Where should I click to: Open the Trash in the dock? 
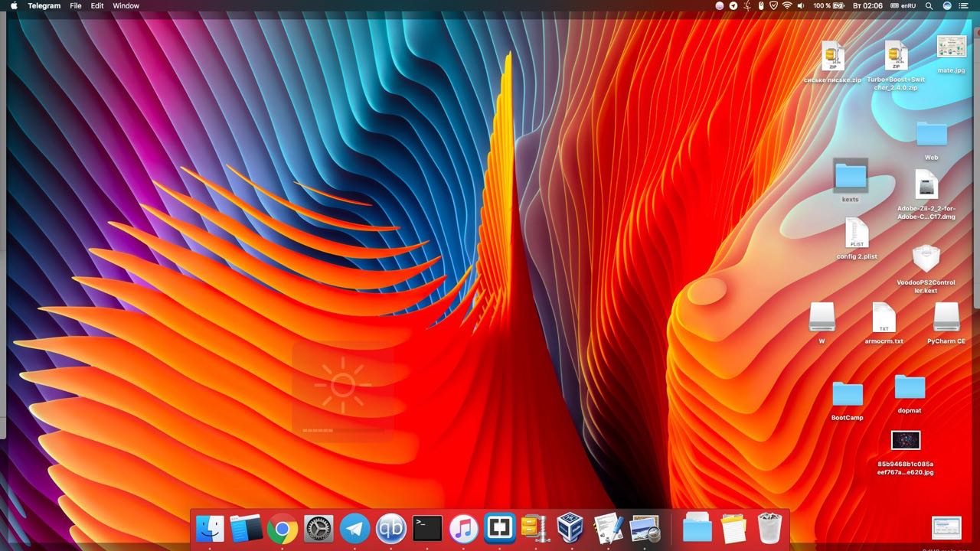point(769,528)
